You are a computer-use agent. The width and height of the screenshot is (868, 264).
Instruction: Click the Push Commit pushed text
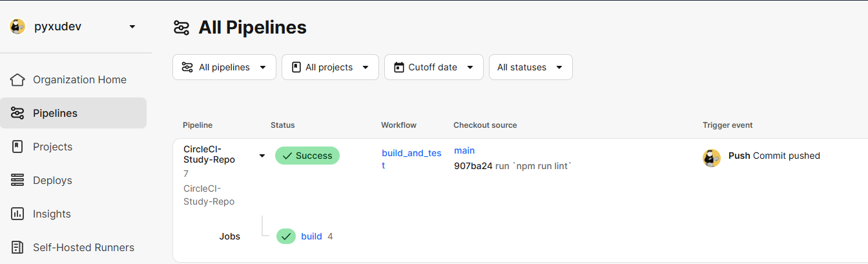coord(774,156)
